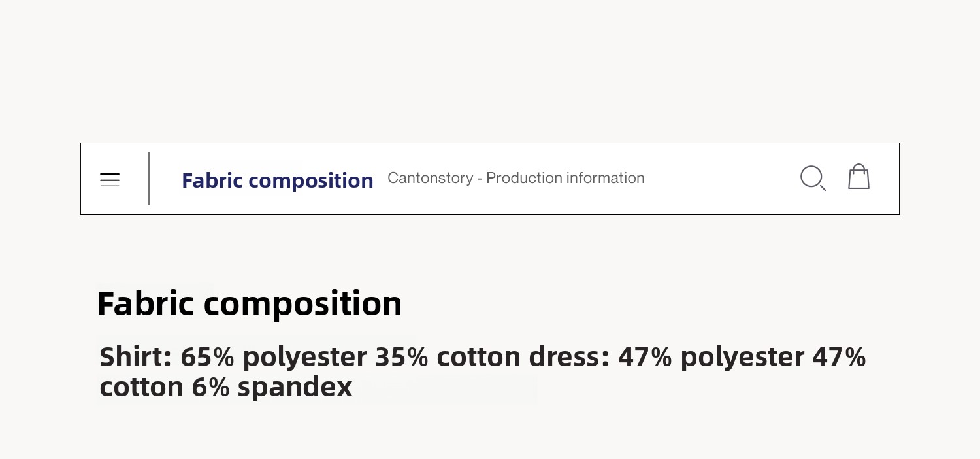
Task: Click "65%" in the shirt composition
Action: 207,357
